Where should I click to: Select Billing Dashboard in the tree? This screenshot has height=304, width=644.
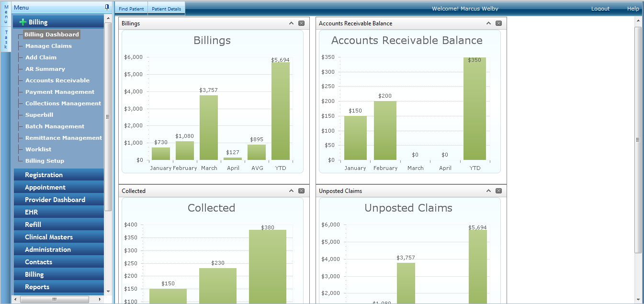click(x=52, y=34)
